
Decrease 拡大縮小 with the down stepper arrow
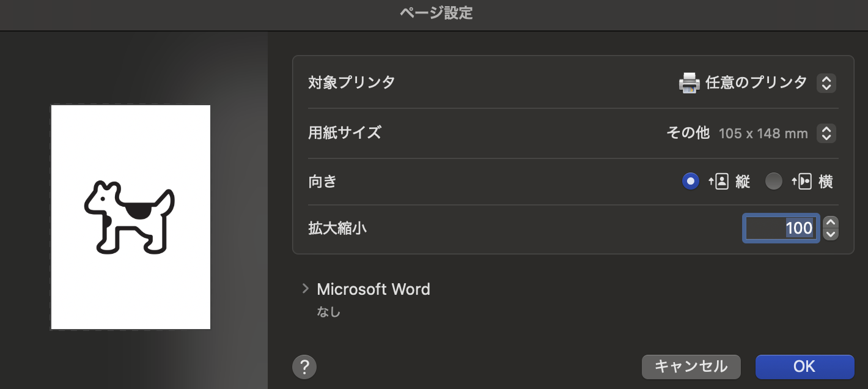pyautogui.click(x=830, y=234)
